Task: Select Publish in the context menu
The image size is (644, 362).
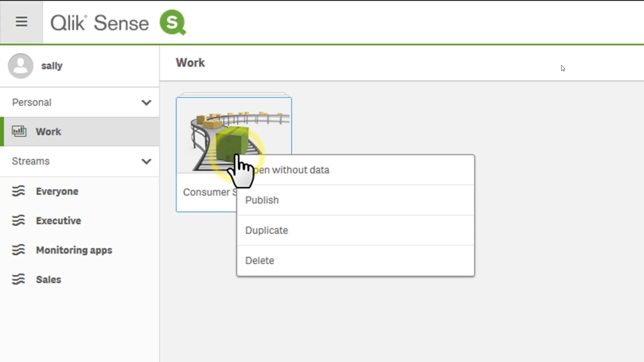Action: [356, 200]
